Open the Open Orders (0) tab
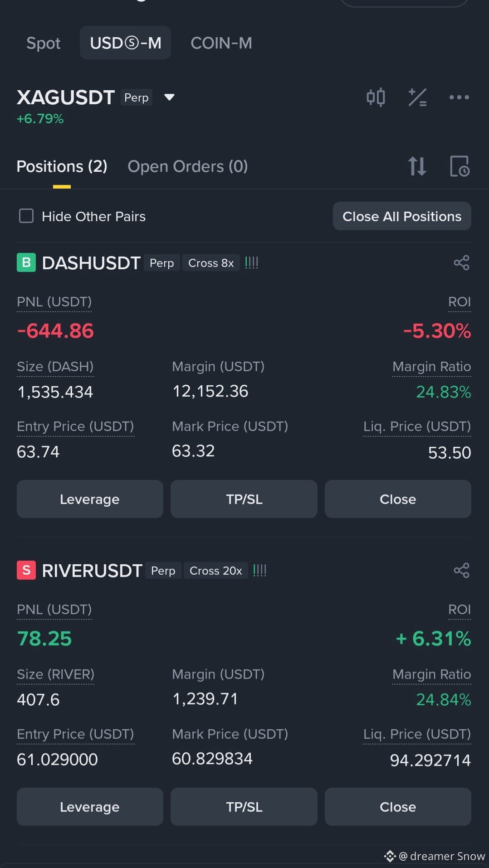The width and height of the screenshot is (489, 868). coord(188,166)
